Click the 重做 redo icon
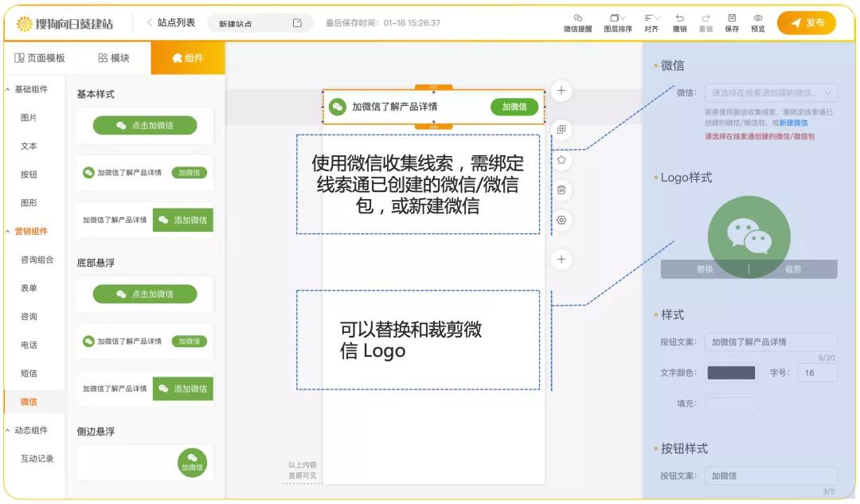 coord(706,23)
